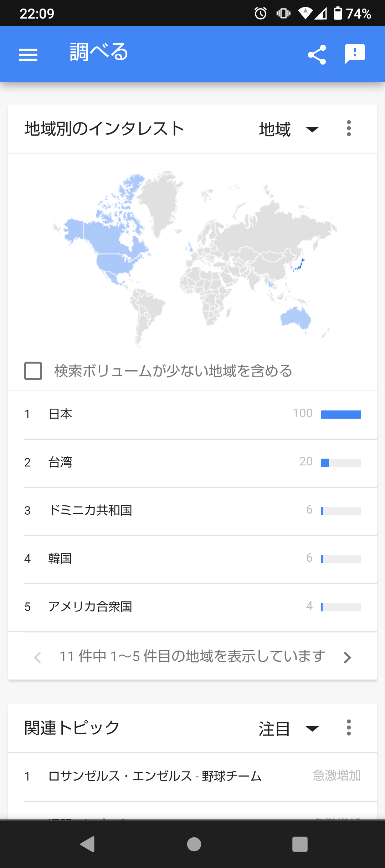385x868 pixels.
Task: Open more options for 地域別のインタレスト card
Action: (x=349, y=128)
